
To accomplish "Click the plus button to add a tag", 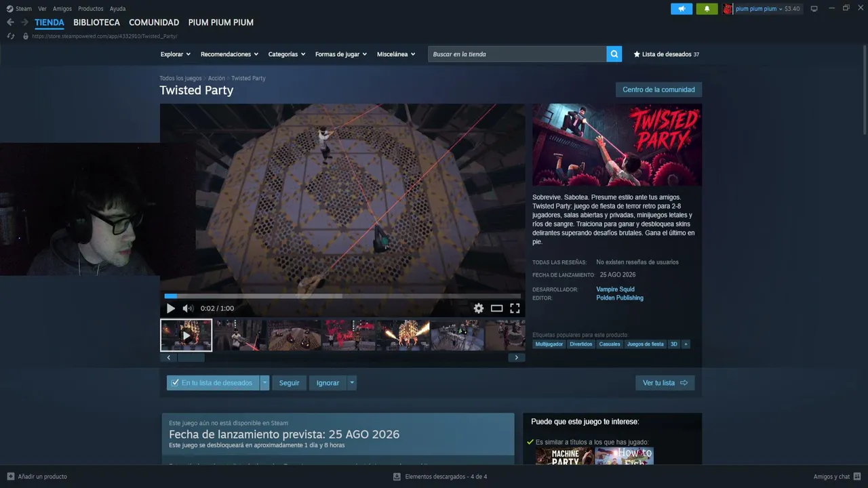I will tap(686, 344).
